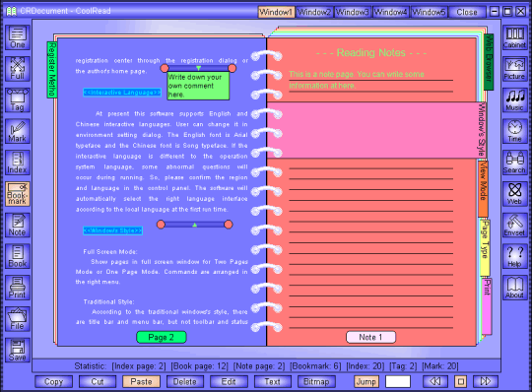
Task: Switch to Window3 tab
Action: [353, 12]
